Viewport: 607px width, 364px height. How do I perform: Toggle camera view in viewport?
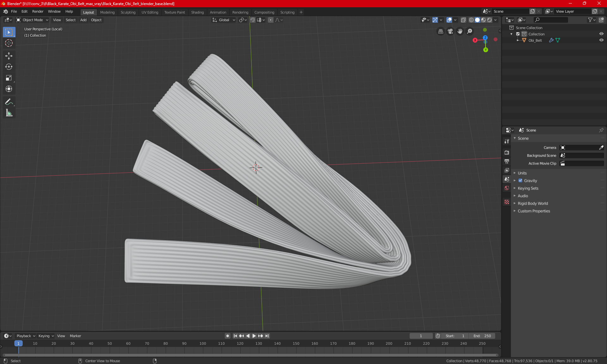(x=450, y=31)
